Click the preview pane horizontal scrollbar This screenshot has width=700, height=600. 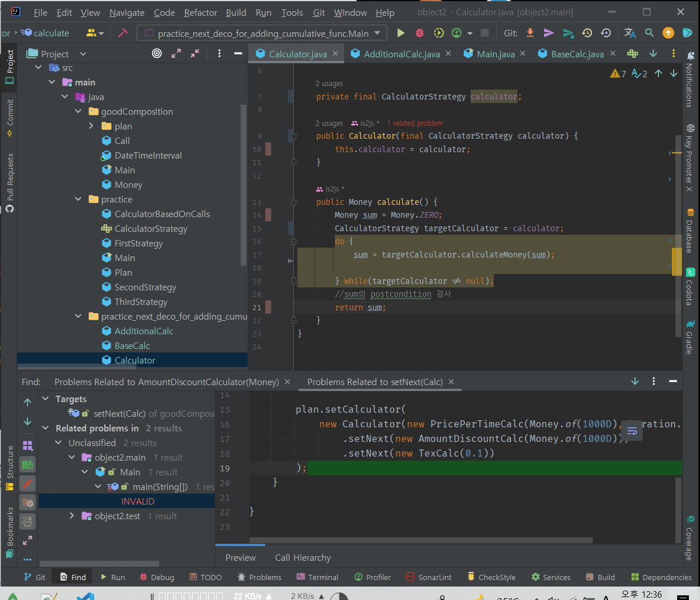(x=421, y=540)
